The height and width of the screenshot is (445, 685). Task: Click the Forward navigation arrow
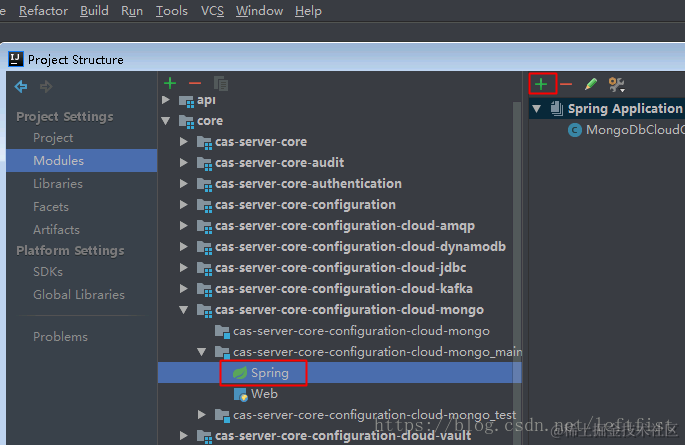pyautogui.click(x=46, y=86)
